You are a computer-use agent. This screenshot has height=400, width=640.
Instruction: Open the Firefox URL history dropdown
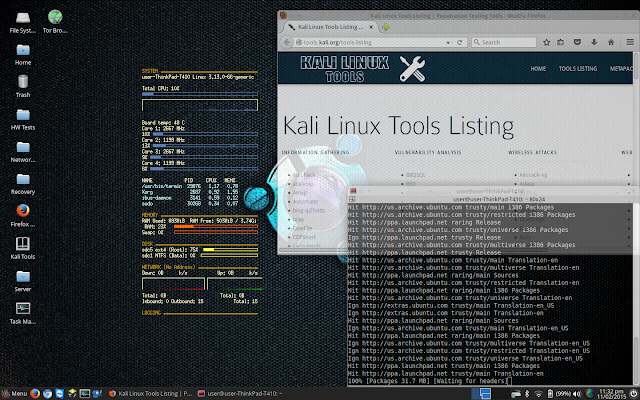pos(449,42)
